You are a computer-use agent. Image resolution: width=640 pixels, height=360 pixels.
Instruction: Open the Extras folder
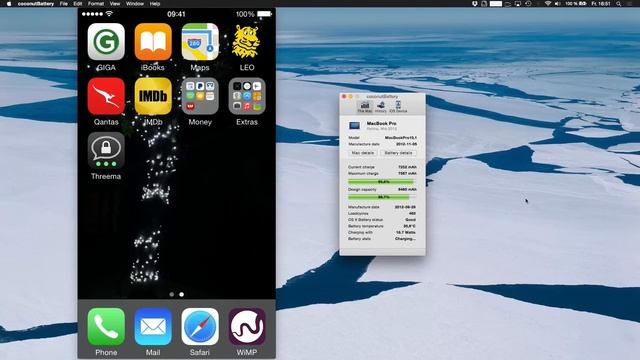coord(247,96)
